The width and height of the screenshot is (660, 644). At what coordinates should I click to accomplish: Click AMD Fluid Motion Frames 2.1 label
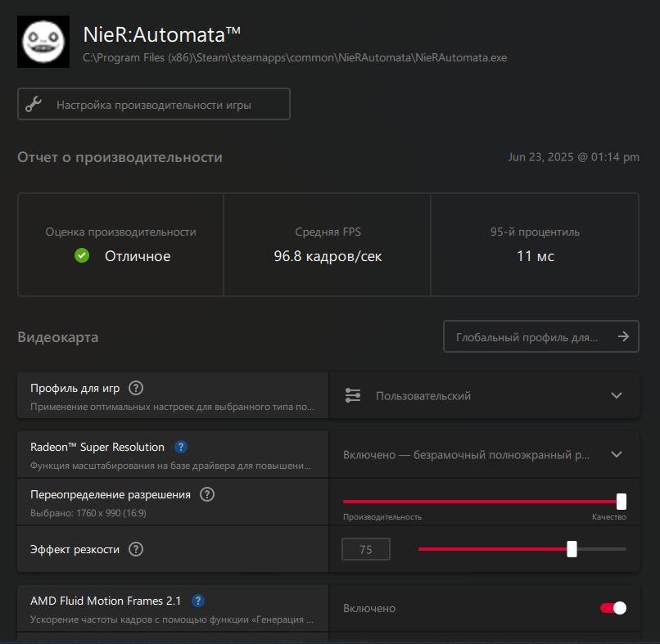[x=106, y=601]
